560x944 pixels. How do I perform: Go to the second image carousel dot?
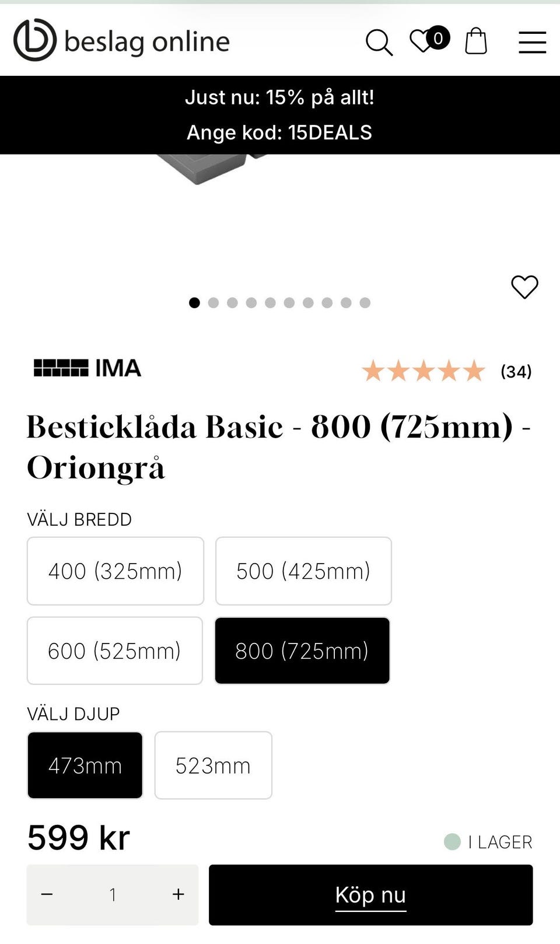coord(213,303)
